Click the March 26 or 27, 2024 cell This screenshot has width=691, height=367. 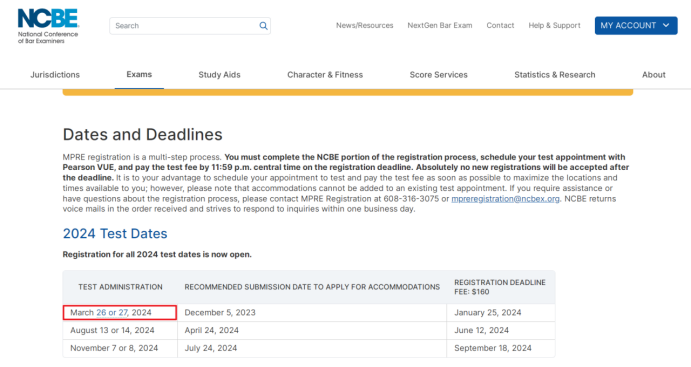tap(120, 312)
